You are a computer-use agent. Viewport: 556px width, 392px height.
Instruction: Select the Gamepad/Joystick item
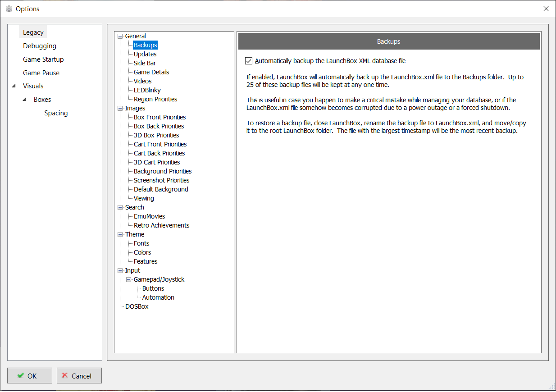[159, 279]
